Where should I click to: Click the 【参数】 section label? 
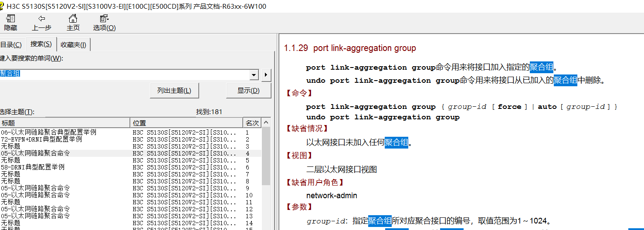pyautogui.click(x=299, y=207)
